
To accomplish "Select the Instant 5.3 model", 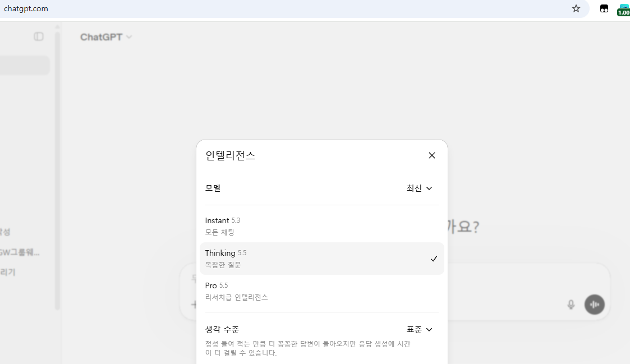I will (x=322, y=226).
